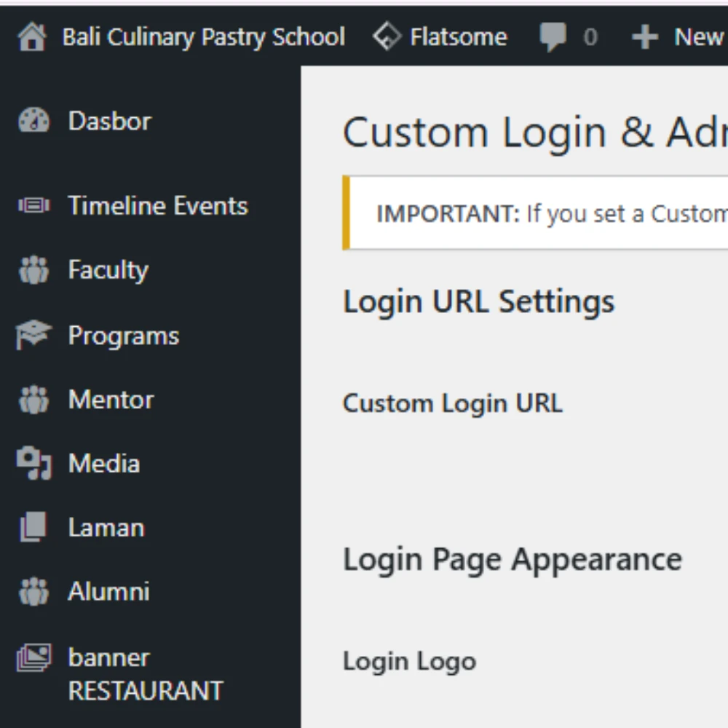Click the comment count 0

click(590, 37)
